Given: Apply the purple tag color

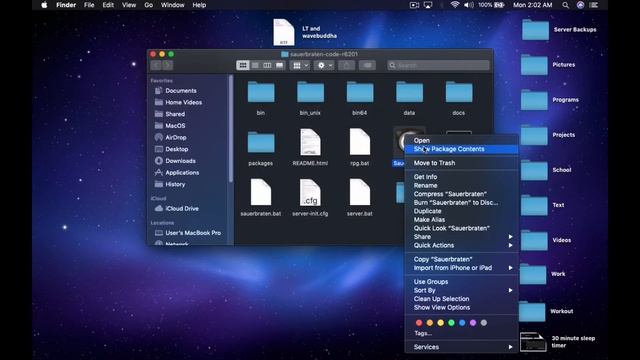Looking at the screenshot, I should 473,323.
